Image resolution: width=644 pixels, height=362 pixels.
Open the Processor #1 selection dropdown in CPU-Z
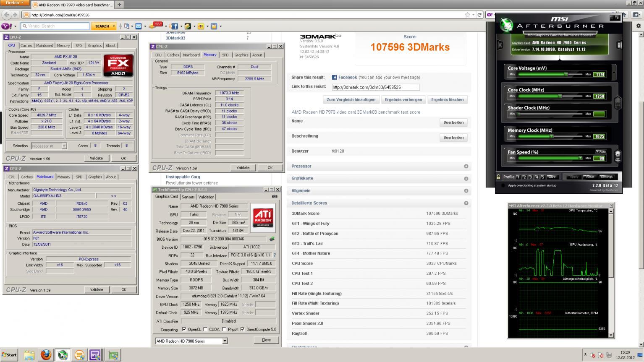(64, 146)
